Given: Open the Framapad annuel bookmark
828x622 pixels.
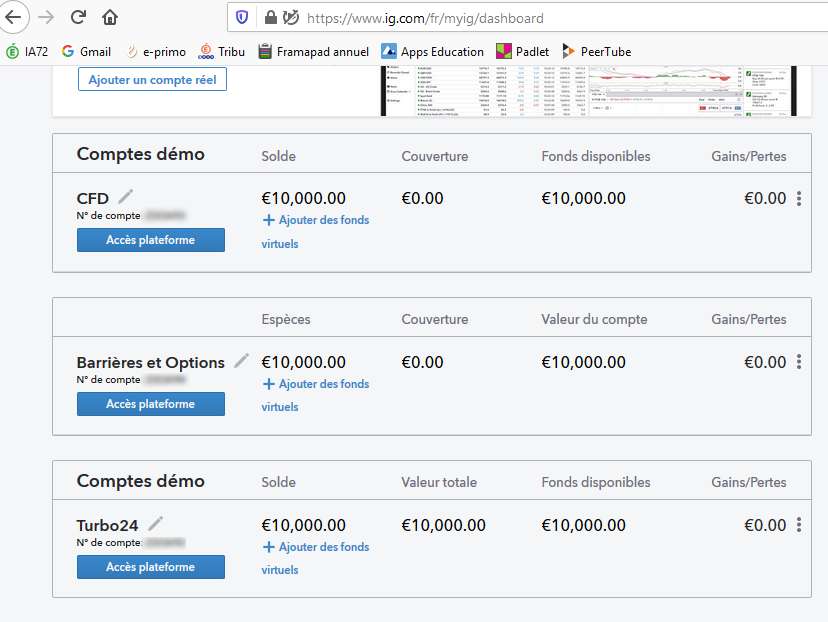Looking at the screenshot, I should 313,52.
